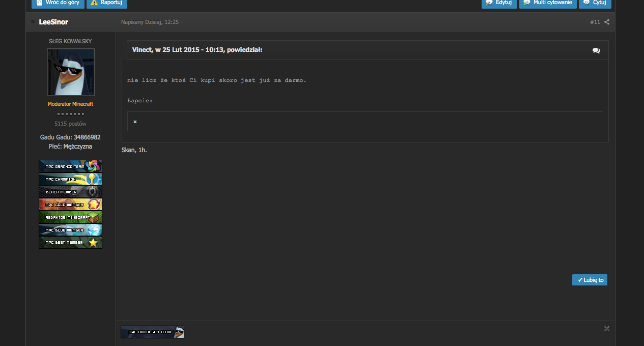The image size is (644, 346).
Task: Click the Wróć do góry button
Action: click(x=58, y=3)
